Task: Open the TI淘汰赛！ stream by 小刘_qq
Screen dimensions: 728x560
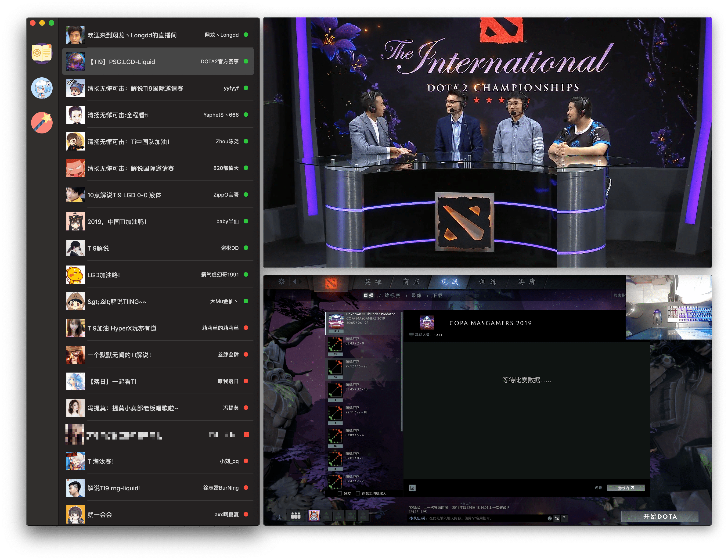Action: pyautogui.click(x=158, y=461)
